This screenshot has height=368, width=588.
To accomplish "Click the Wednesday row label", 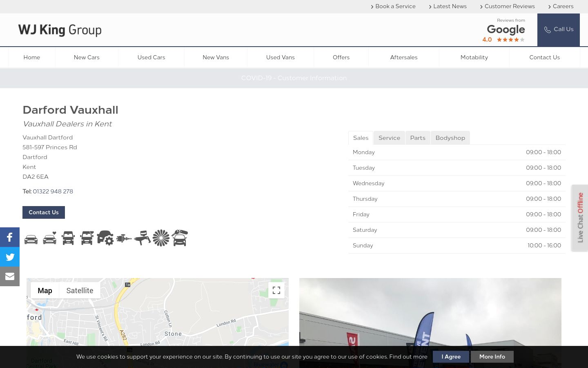I will tap(369, 183).
